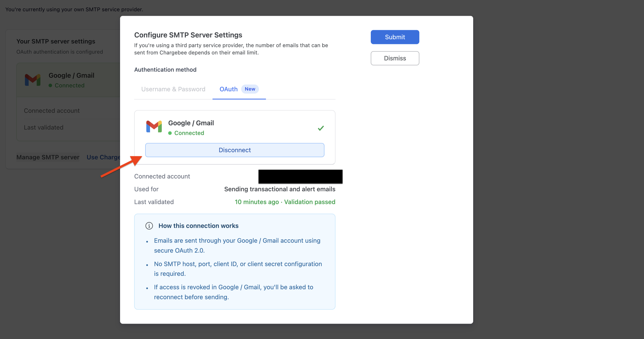
Task: Submit the SMTP server settings
Action: 395,37
